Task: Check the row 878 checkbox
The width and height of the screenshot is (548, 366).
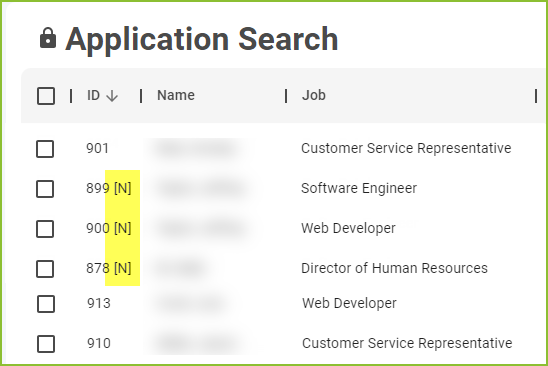Action: 45,268
